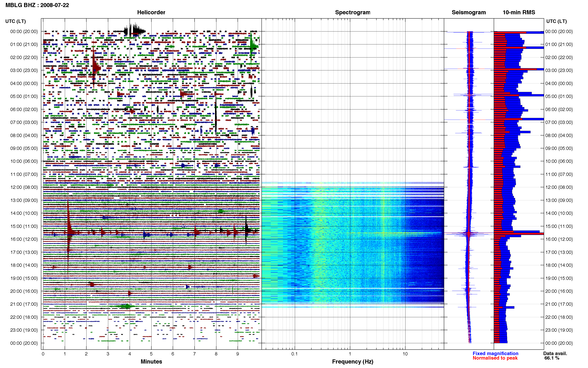The image size is (588, 368).
Task: Click left time label '03:00 (23:00)'
Action: [24, 70]
